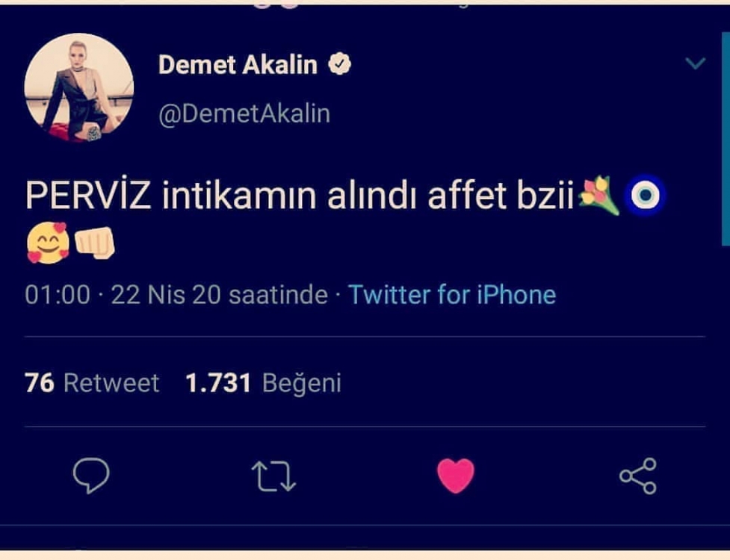This screenshot has height=560, width=730.
Task: Click the reply speech bubble icon
Action: tap(91, 476)
